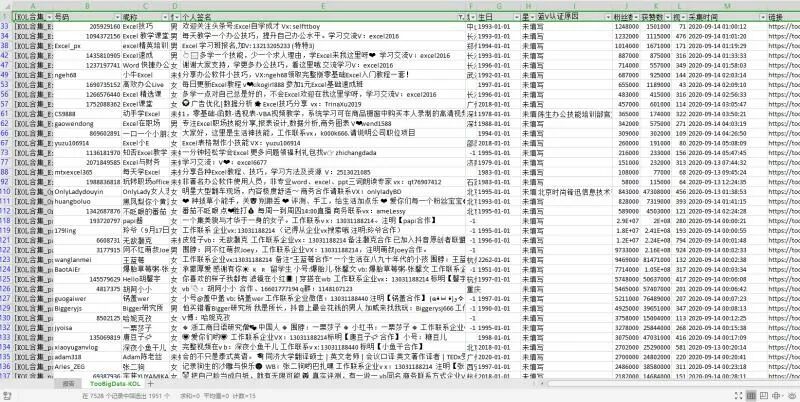Click nickname cell 'Bigger研究所'
This screenshot has height=402, width=800.
click(145, 309)
